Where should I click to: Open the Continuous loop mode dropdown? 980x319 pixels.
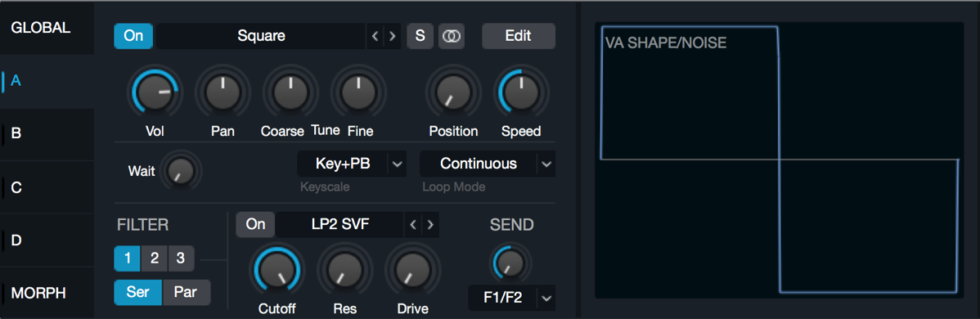488,164
